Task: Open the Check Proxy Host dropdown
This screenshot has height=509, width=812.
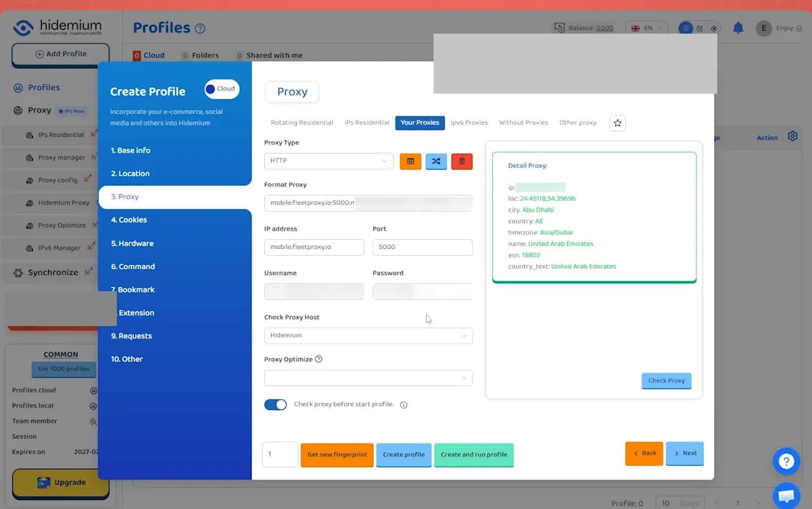Action: coord(368,335)
